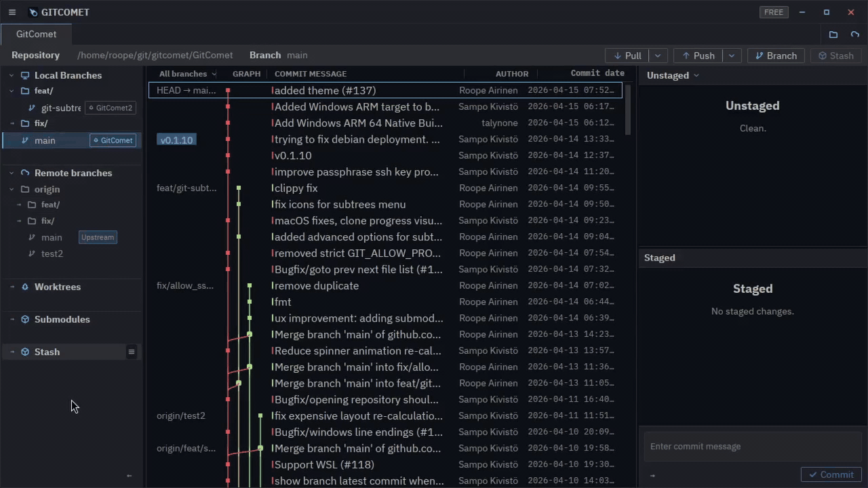Click the cloud clone icon in tab bar

(x=854, y=35)
